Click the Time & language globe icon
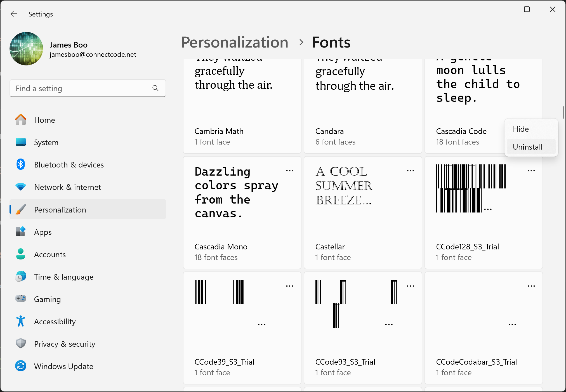This screenshot has height=392, width=566. pos(20,276)
